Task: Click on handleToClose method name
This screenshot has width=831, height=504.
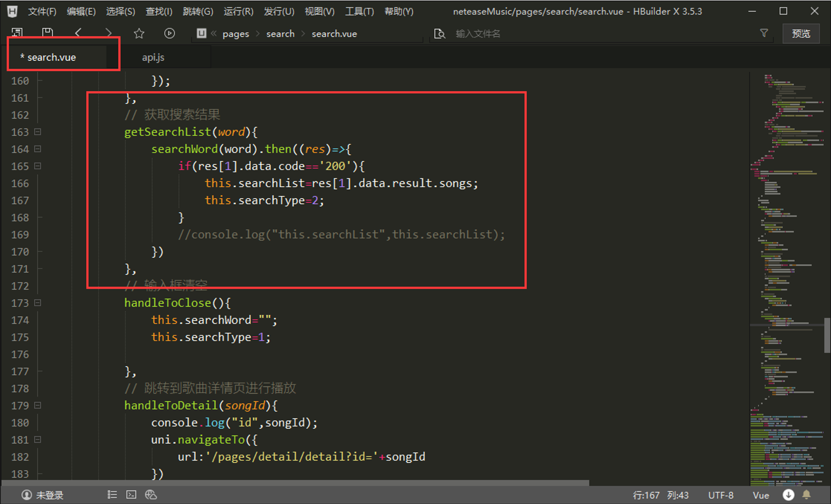Action: click(168, 303)
